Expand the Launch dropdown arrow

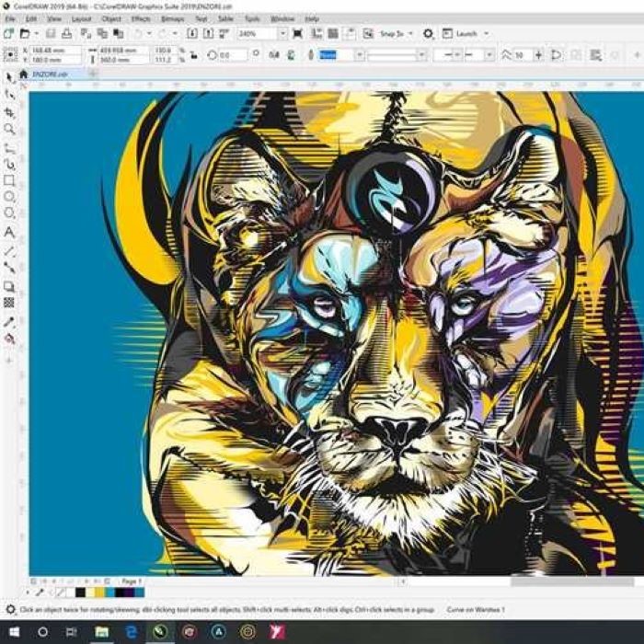point(487,34)
